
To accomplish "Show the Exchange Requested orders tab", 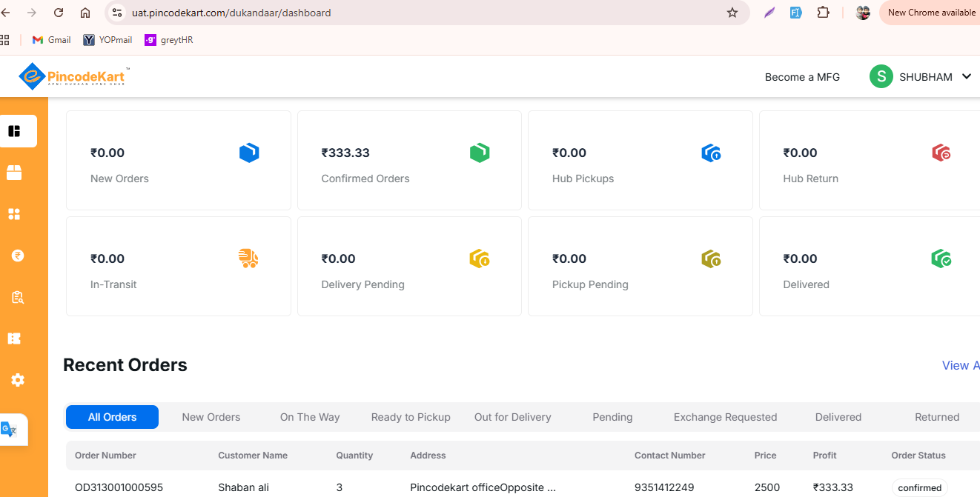I will (x=725, y=417).
